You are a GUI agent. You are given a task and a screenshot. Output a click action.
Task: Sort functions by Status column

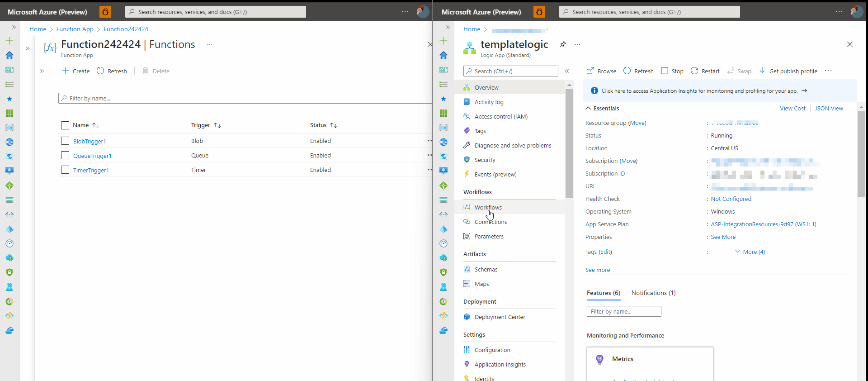click(324, 125)
